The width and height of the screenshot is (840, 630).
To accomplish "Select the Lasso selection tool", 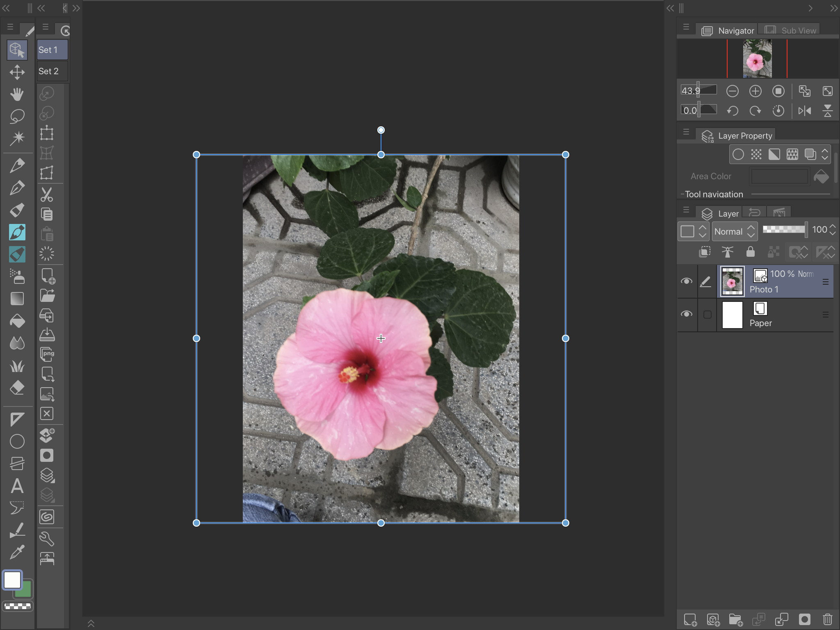I will coord(17,116).
